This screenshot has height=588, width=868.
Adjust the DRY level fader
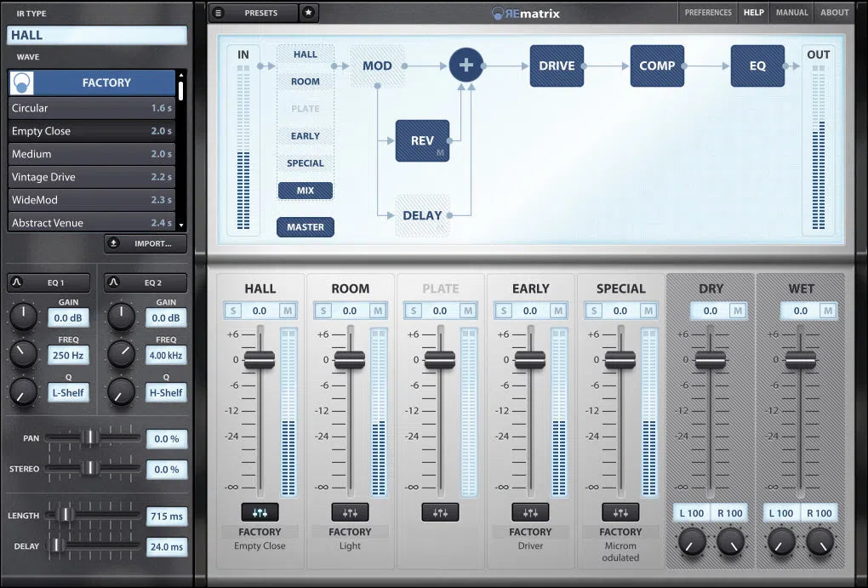[711, 360]
